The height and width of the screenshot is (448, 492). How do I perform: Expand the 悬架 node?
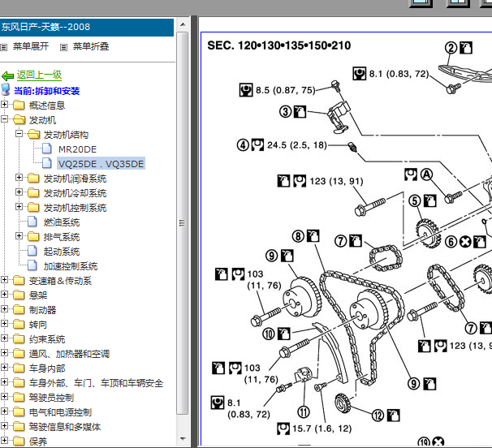4,294
